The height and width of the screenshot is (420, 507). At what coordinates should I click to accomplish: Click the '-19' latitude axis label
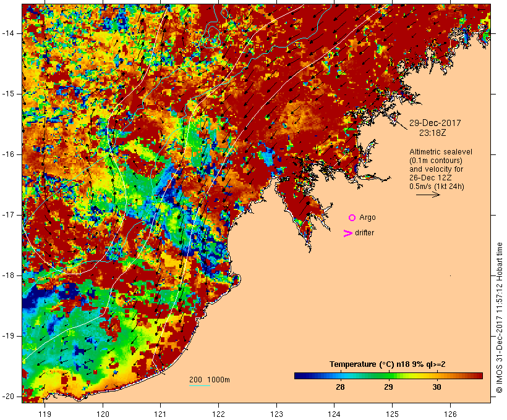(8, 336)
